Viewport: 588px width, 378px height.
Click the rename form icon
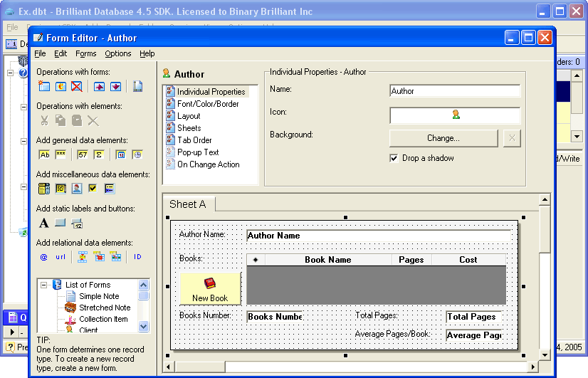coord(61,87)
